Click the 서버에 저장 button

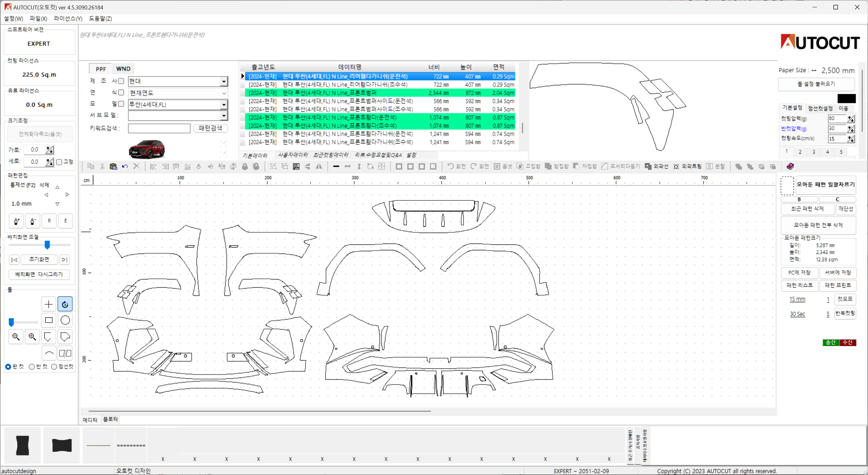pos(838,273)
